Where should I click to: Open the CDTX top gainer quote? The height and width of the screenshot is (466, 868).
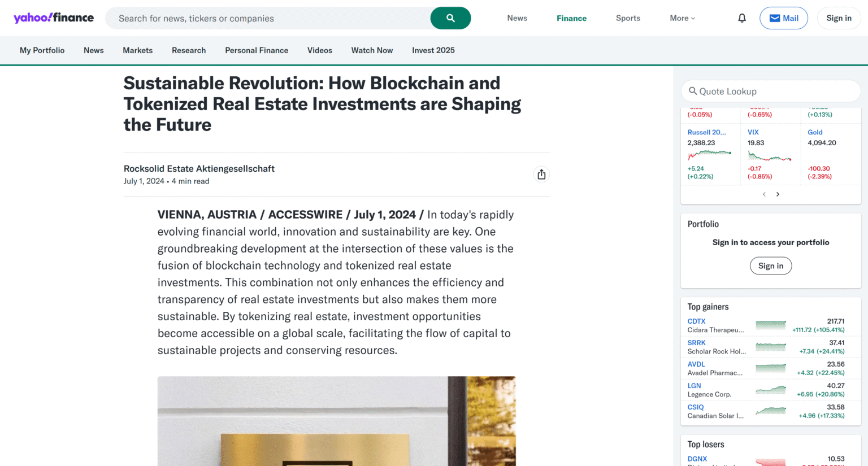tap(696, 321)
